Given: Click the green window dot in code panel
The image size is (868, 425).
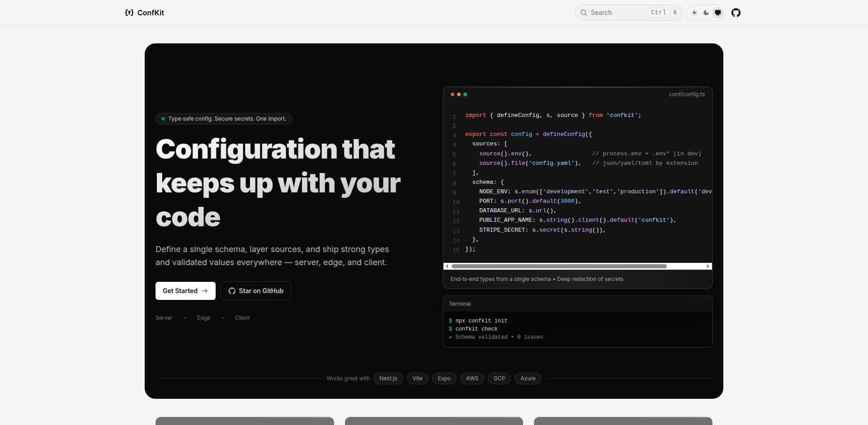Looking at the screenshot, I should pyautogui.click(x=465, y=94).
